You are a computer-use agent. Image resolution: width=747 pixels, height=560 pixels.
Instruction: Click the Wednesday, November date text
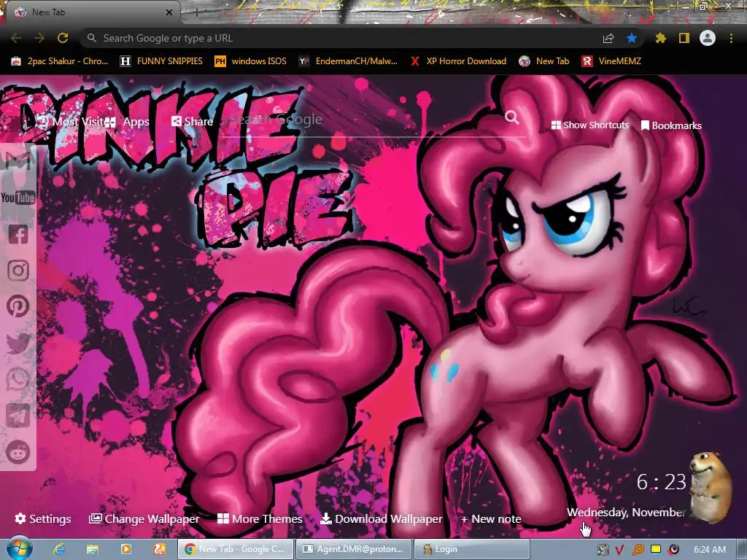click(626, 513)
